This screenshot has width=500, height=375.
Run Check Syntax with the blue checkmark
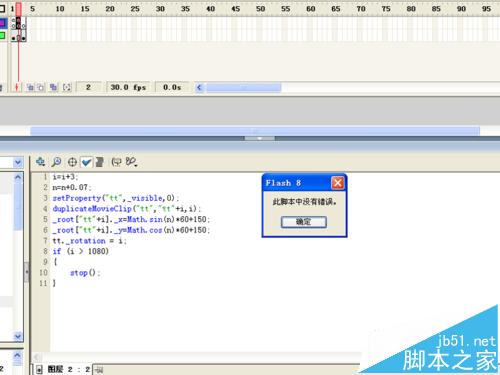86,162
